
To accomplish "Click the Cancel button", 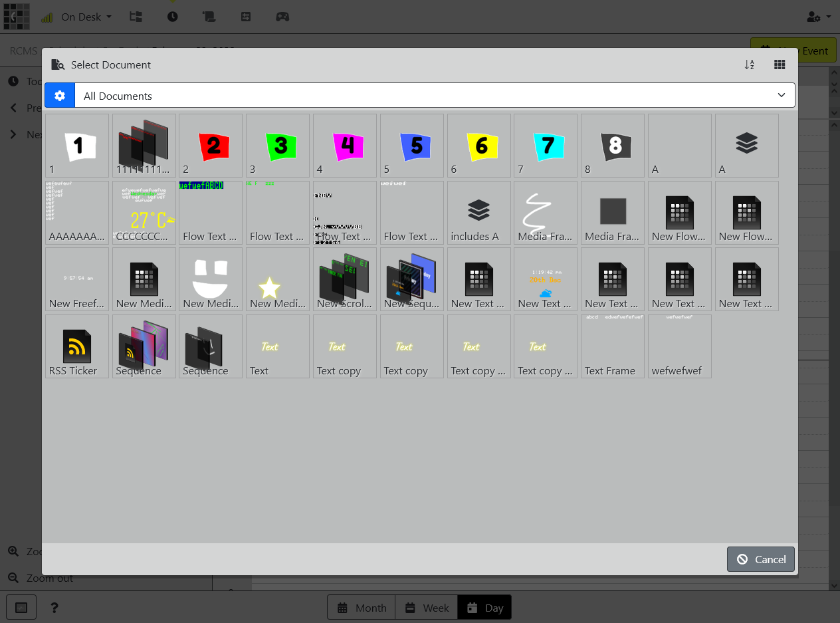I will [761, 559].
